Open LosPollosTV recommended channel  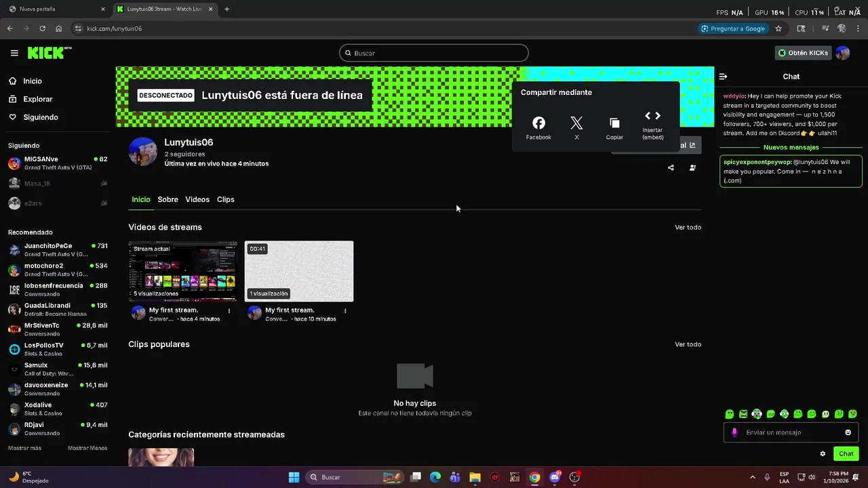pyautogui.click(x=58, y=349)
